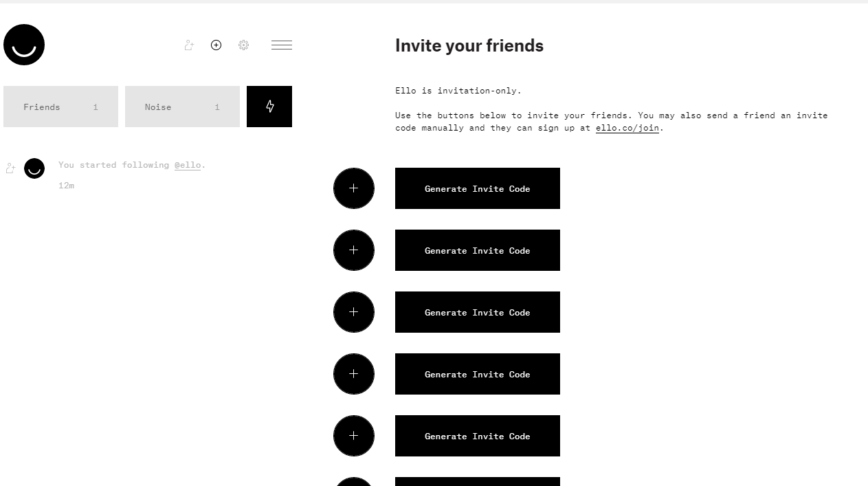Click the Ello smiley face logo

23,44
